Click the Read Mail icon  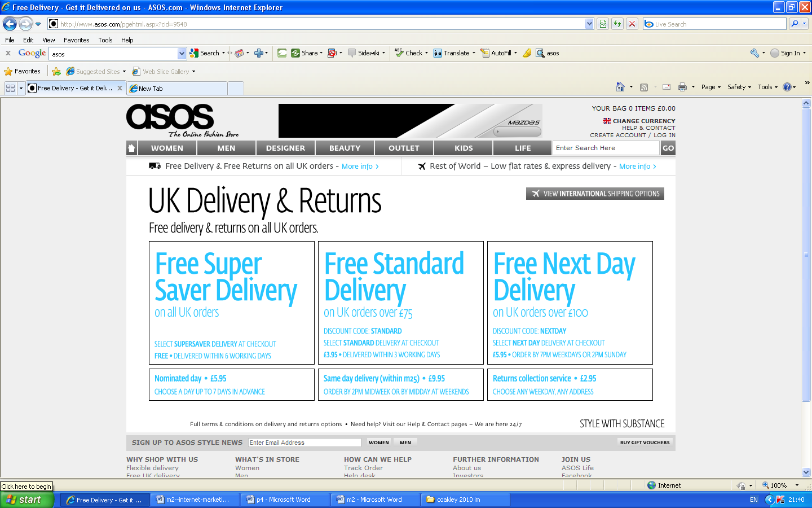(x=667, y=87)
